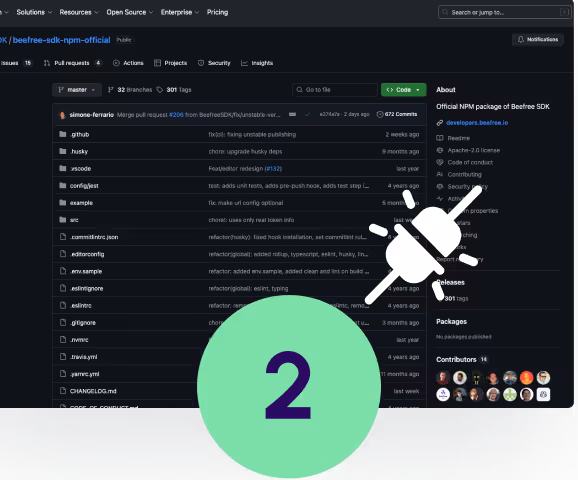Open the Code of conduct link
This screenshot has height=480, width=578.
point(470,163)
